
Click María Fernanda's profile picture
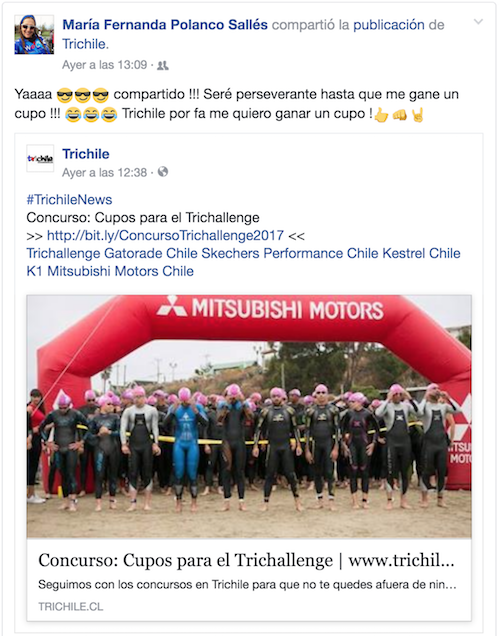[34, 34]
